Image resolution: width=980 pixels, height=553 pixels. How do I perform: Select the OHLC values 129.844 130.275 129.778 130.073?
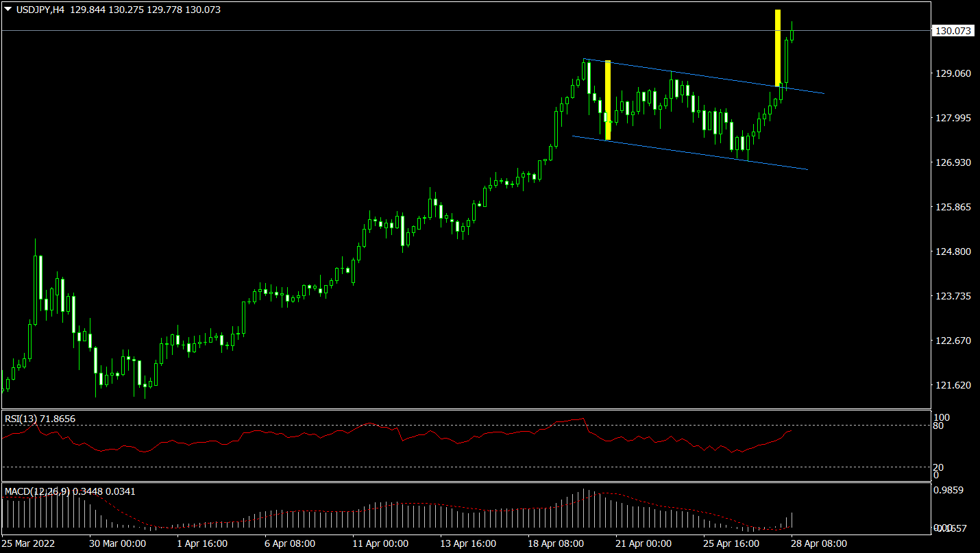point(145,10)
